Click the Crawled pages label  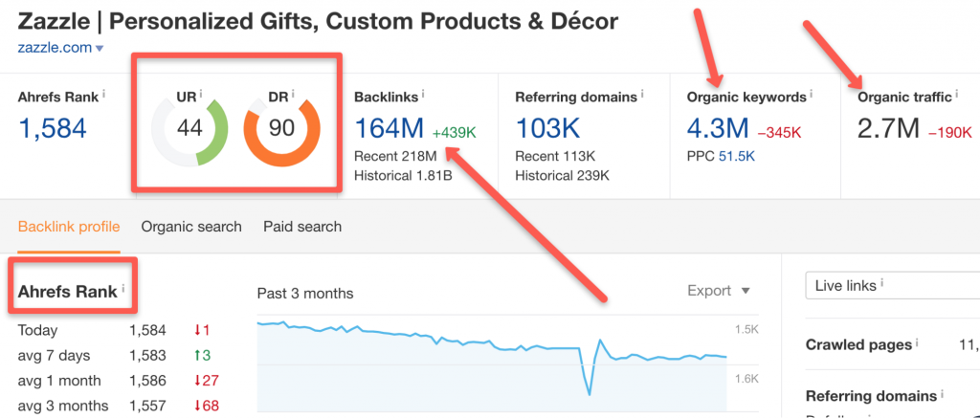[858, 345]
